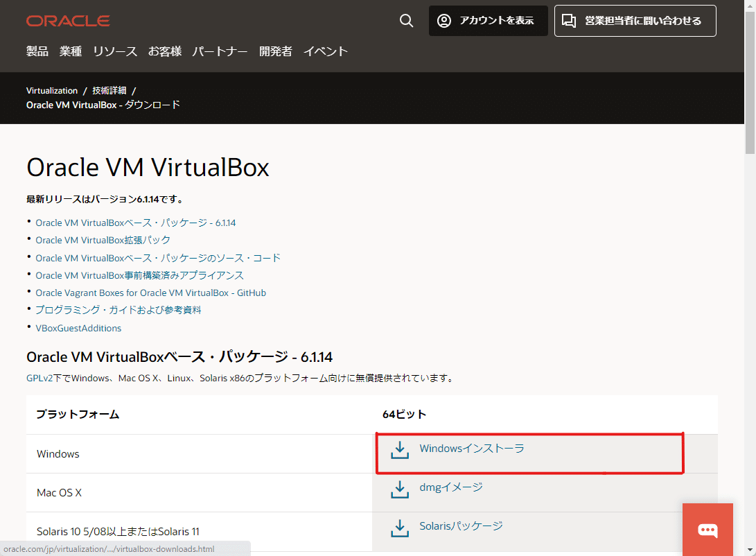756x556 pixels.
Task: Open the red chat widget
Action: [x=707, y=530]
